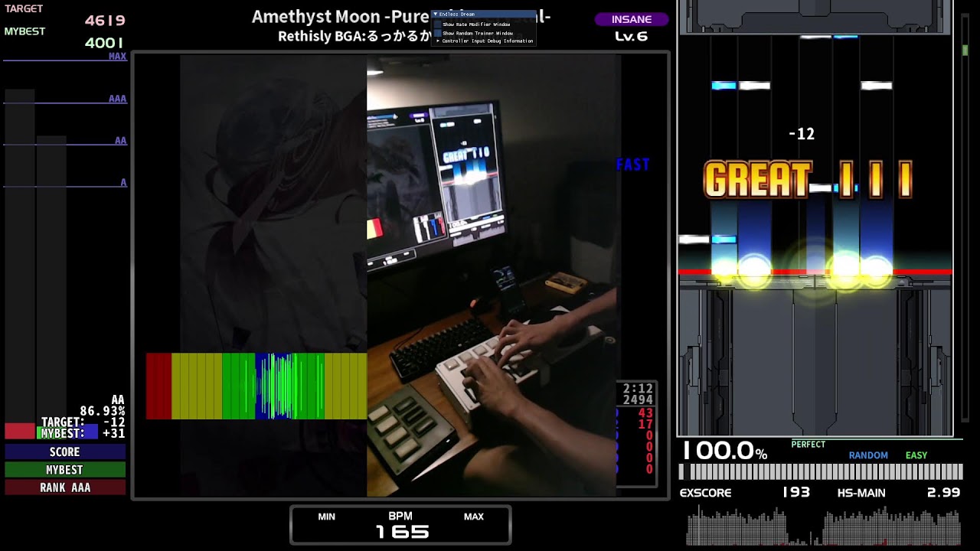
Task: Click the MAX label in BPM panel
Action: click(474, 517)
